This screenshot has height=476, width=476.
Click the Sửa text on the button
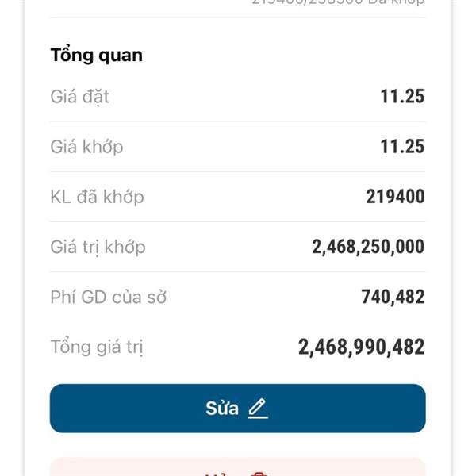pyautogui.click(x=222, y=409)
